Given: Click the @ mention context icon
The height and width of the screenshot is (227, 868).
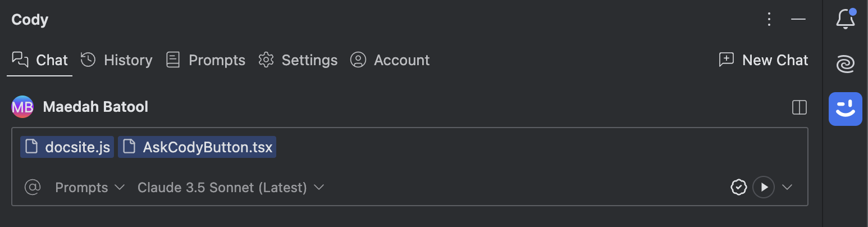Looking at the screenshot, I should pos(33,187).
